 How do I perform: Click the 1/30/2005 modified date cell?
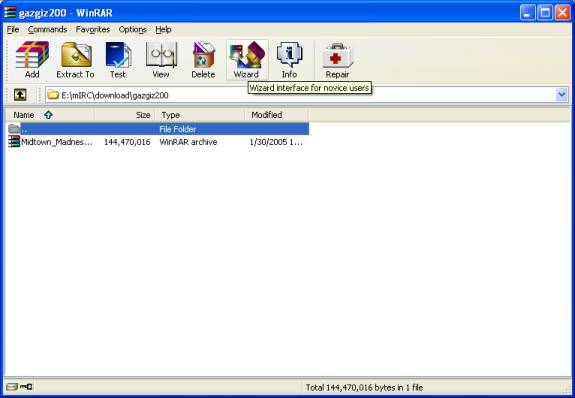click(276, 142)
